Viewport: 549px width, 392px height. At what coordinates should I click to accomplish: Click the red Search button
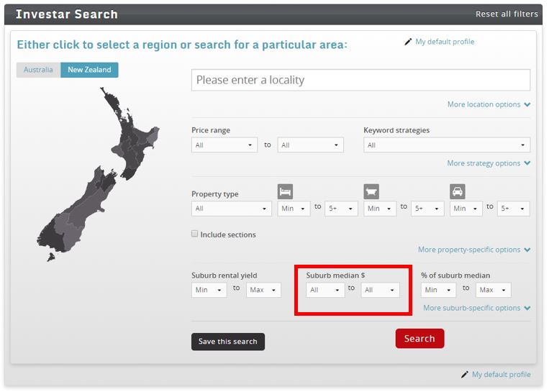tap(419, 339)
